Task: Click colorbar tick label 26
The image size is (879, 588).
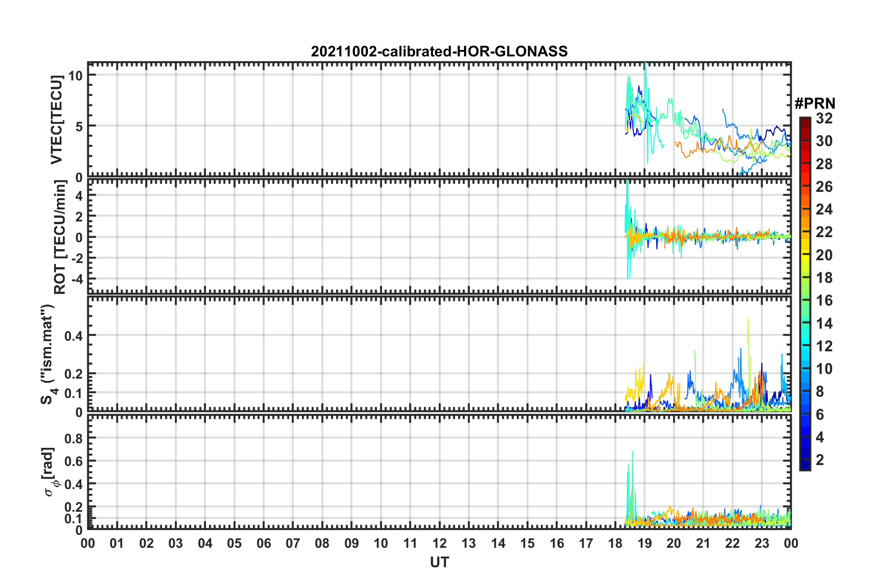Action: coord(824,187)
